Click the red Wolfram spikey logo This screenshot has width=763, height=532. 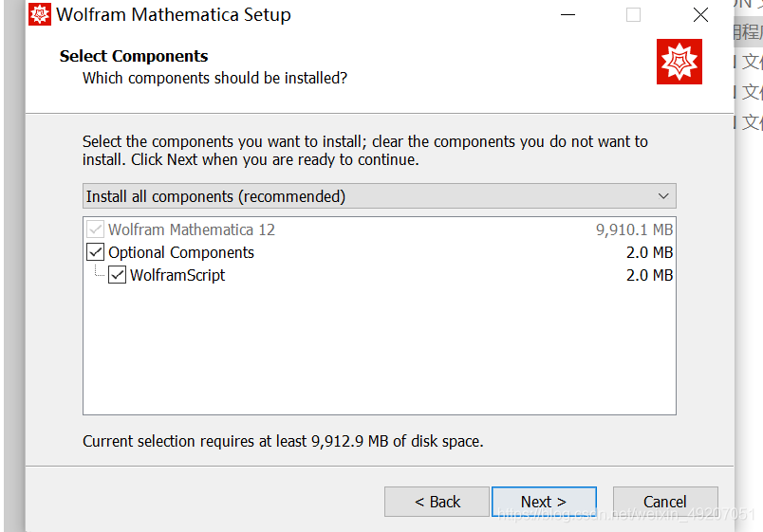(679, 62)
